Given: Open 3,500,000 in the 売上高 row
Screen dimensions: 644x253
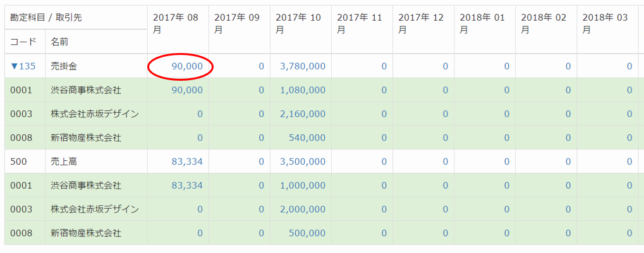Looking at the screenshot, I should click(x=303, y=162).
